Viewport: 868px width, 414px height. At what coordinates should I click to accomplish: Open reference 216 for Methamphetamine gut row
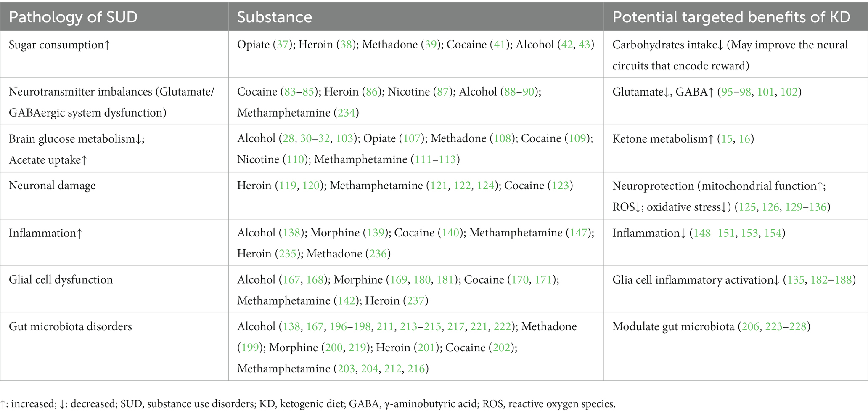416,369
